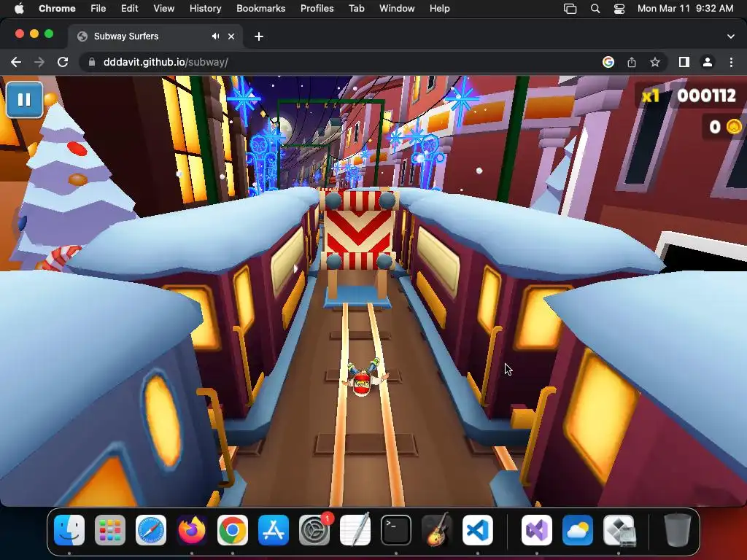The height and width of the screenshot is (560, 747).
Task: Go back to previous page
Action: click(x=16, y=62)
